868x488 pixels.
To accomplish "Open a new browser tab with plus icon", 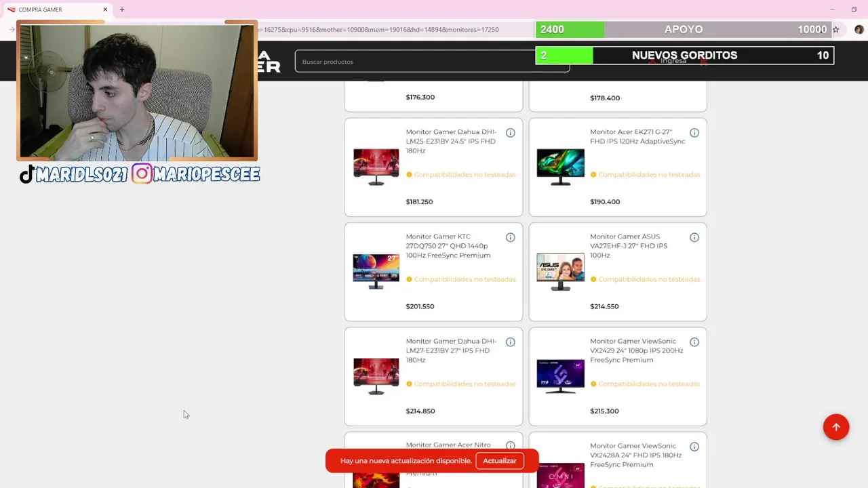I will (x=122, y=9).
